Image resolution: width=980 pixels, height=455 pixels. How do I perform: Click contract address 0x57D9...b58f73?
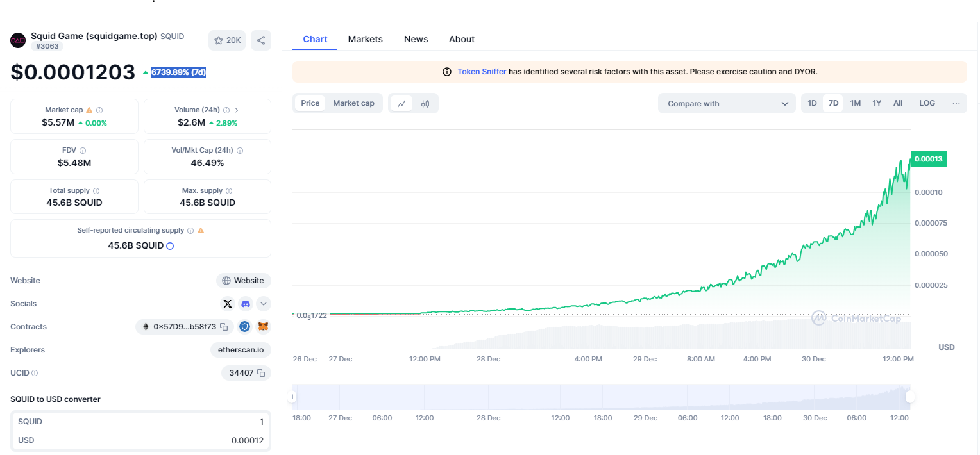click(x=185, y=327)
